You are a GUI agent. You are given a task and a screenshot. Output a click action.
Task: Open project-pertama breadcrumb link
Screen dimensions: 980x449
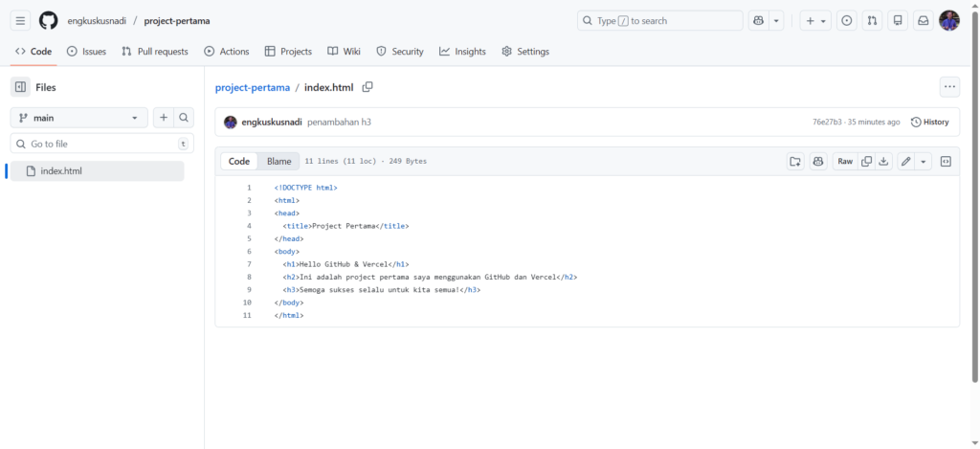[x=253, y=87]
